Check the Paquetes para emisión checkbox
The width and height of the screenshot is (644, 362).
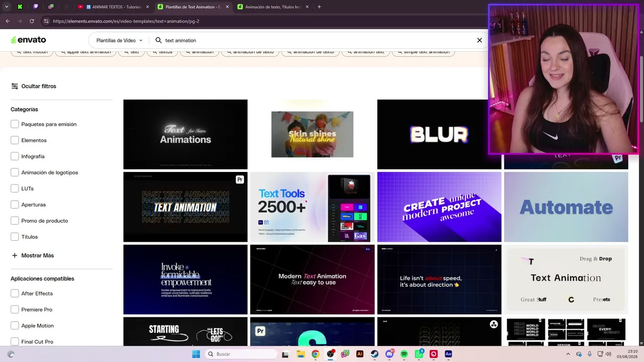pos(15,124)
